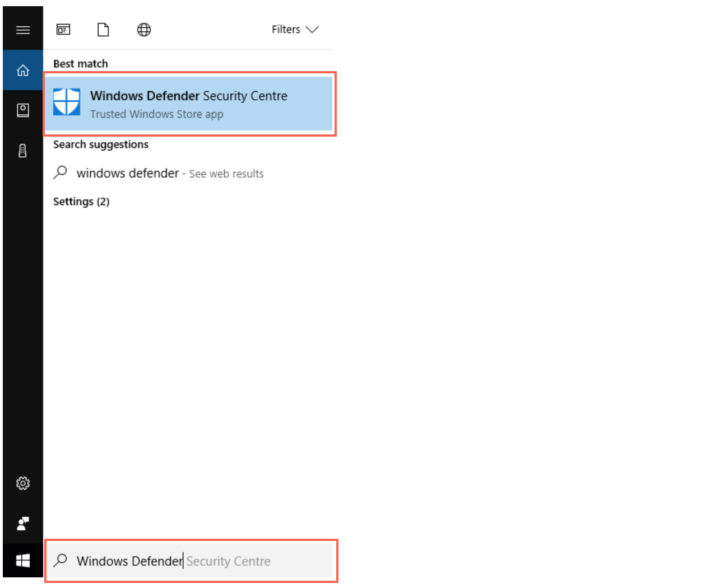Open the Notebook icon in sidebar
The image size is (724, 588).
pyautogui.click(x=23, y=110)
